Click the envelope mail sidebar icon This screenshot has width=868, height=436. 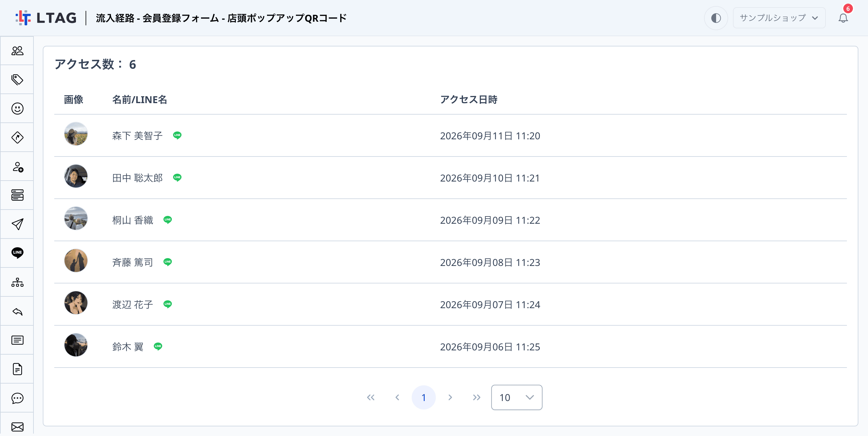pyautogui.click(x=17, y=427)
